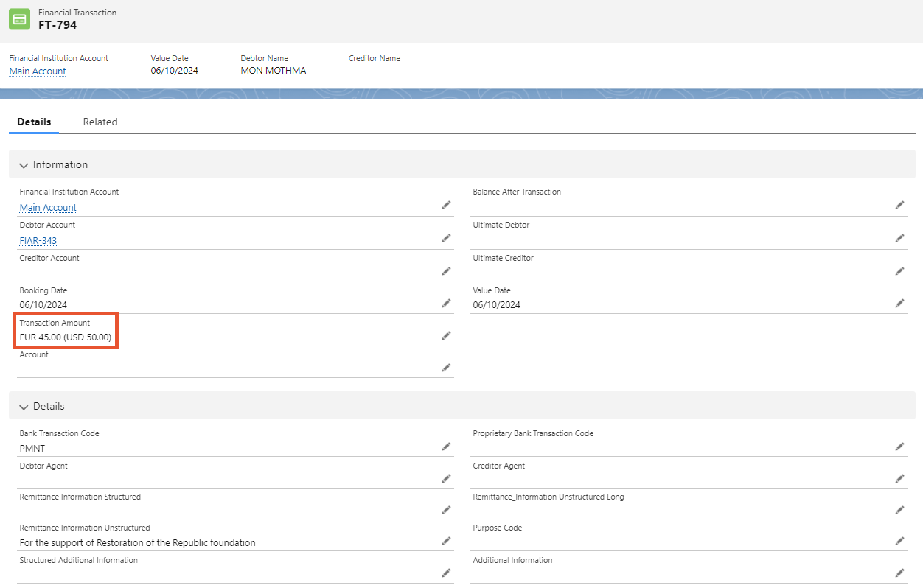Click the Creditor Name label in the header
Image resolution: width=923 pixels, height=588 pixels.
pos(375,58)
